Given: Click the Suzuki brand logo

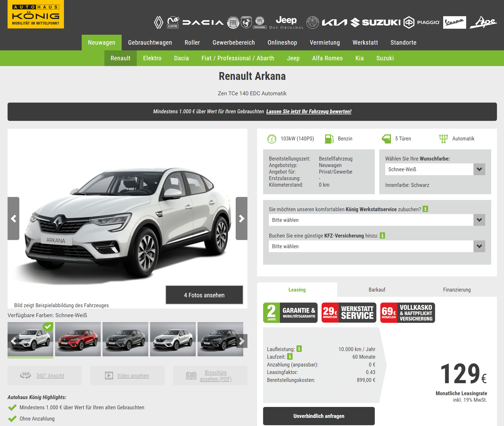Looking at the screenshot, I should 375,23.
